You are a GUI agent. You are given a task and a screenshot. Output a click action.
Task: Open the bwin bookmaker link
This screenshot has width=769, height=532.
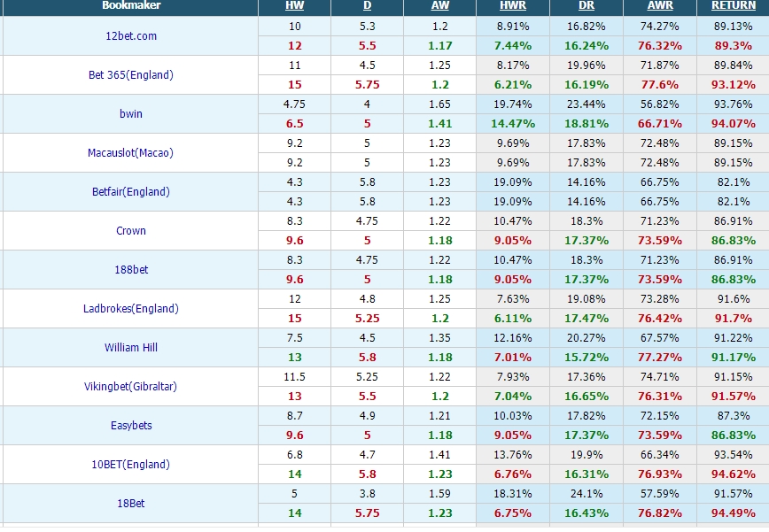131,113
